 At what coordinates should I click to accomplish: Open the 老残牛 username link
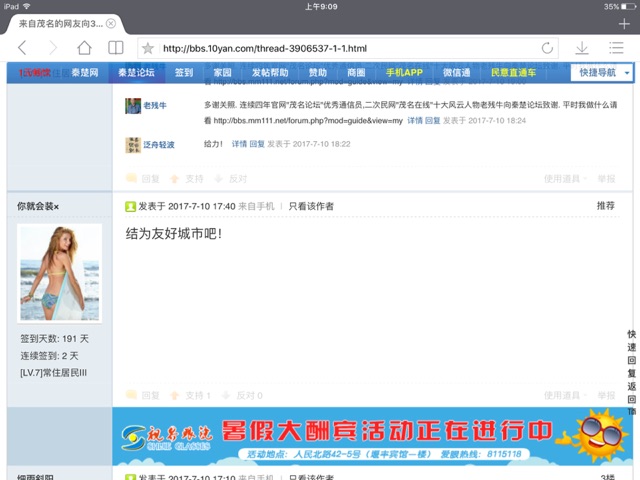[x=155, y=105]
